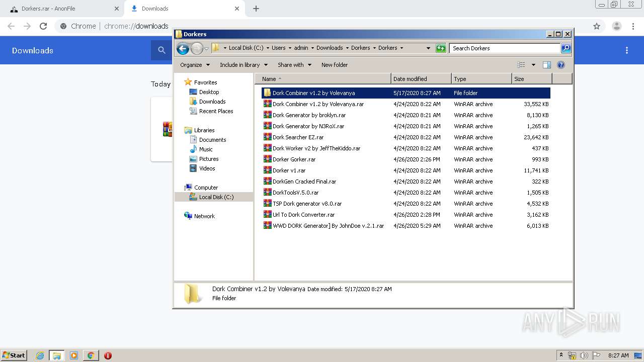644x362 pixels.
Task: Open the Share with menu
Action: pyautogui.click(x=294, y=65)
